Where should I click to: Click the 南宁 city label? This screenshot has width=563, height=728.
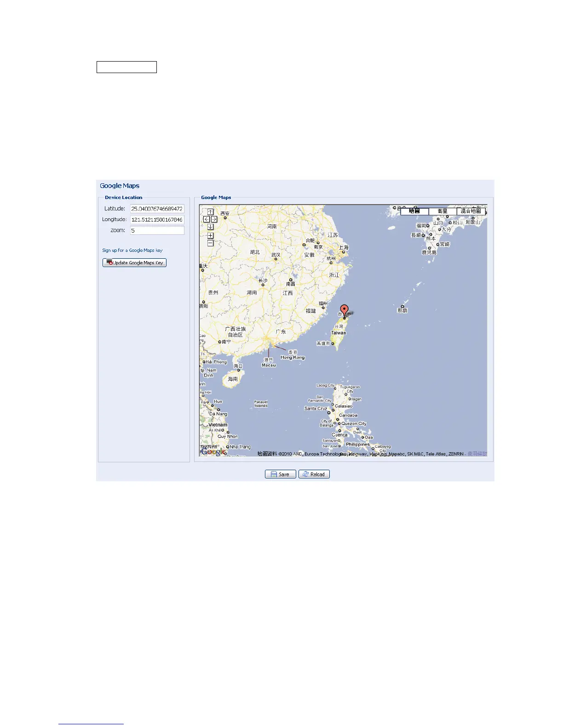[x=226, y=341]
